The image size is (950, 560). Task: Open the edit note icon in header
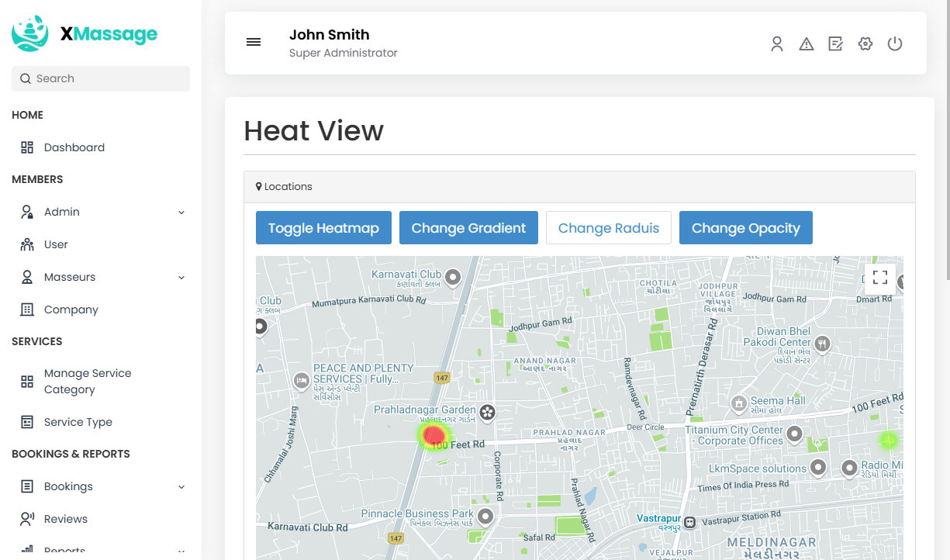[x=835, y=44]
